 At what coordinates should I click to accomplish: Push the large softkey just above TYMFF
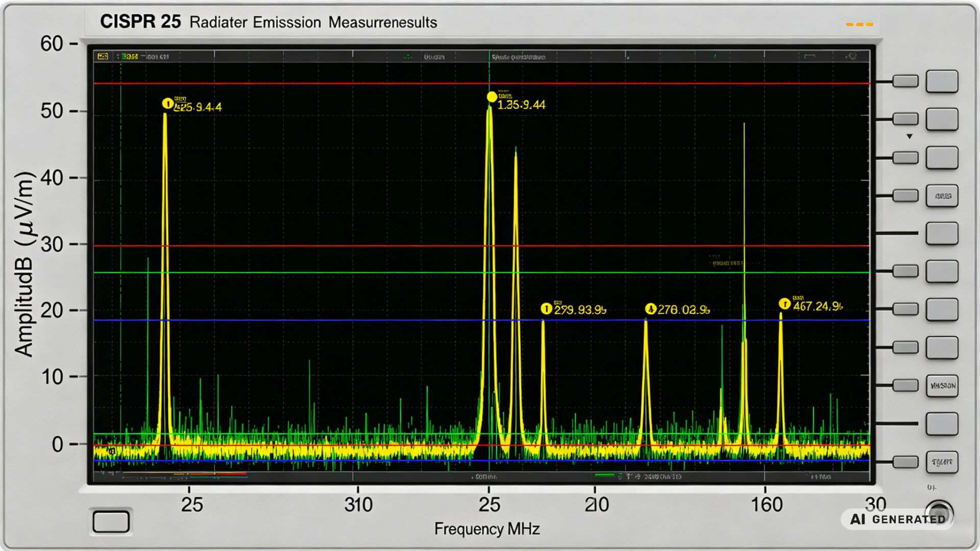click(942, 424)
